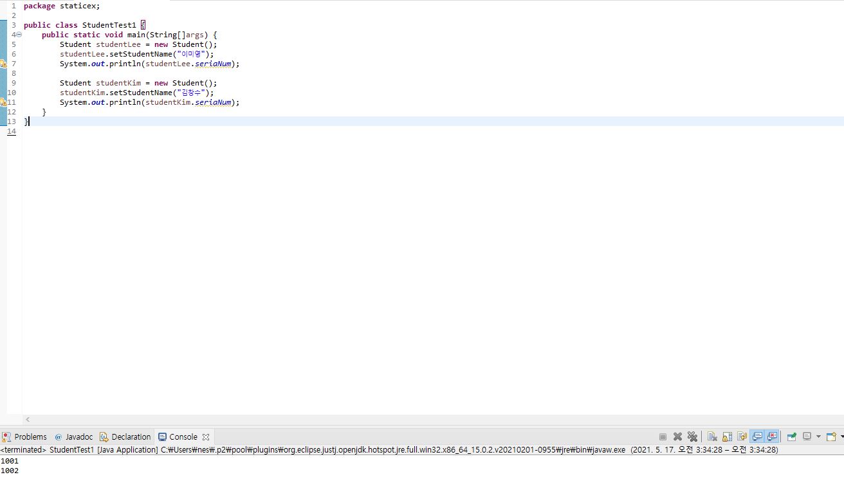Screen dimensions: 844x504
Task: Click the 'package staticex;' line
Action: point(62,6)
